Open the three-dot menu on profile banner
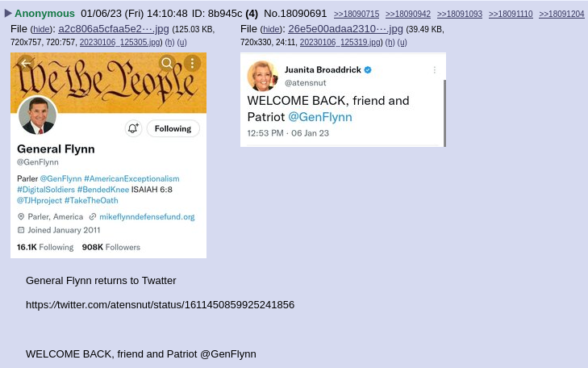This screenshot has height=368, width=588. tap(193, 63)
